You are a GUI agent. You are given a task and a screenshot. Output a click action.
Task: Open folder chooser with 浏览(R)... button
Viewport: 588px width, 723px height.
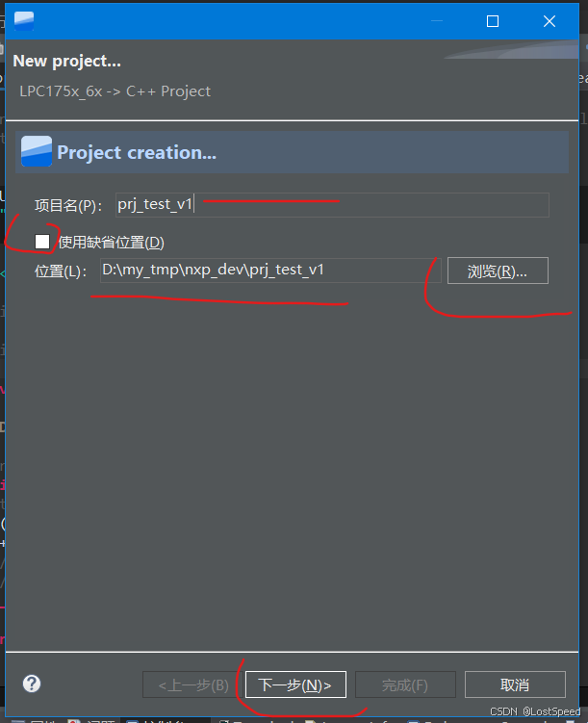pos(498,271)
